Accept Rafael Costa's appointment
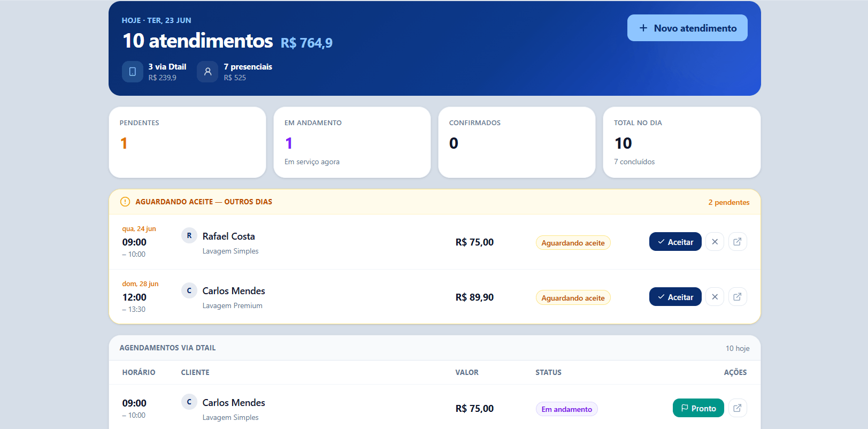868x429 pixels. click(675, 242)
